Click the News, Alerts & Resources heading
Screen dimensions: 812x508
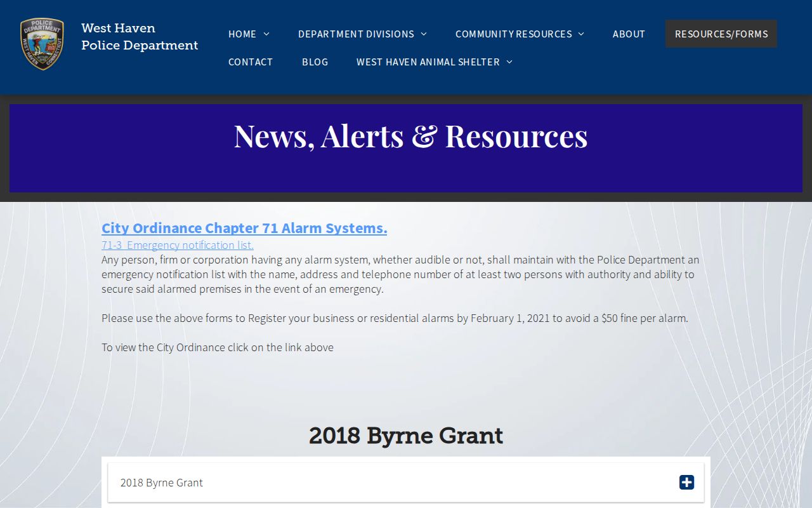pyautogui.click(x=410, y=135)
